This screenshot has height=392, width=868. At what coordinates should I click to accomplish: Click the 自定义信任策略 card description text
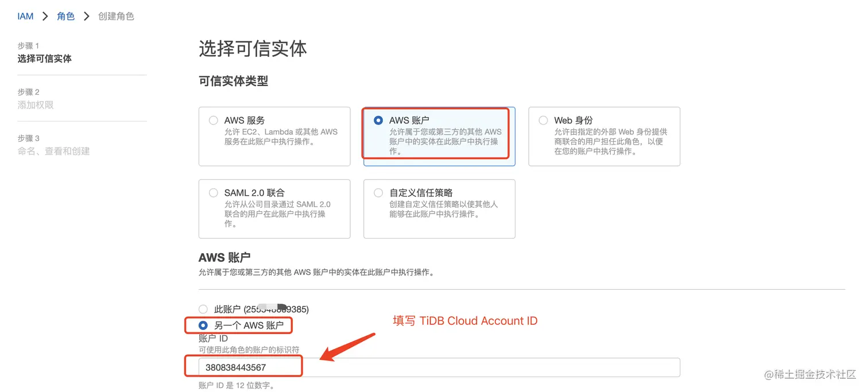click(x=444, y=209)
